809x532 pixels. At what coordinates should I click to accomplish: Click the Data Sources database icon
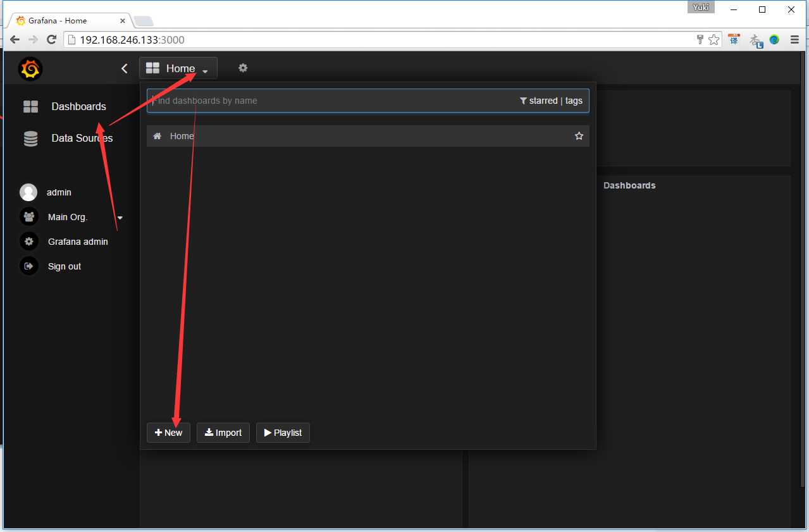(30, 139)
